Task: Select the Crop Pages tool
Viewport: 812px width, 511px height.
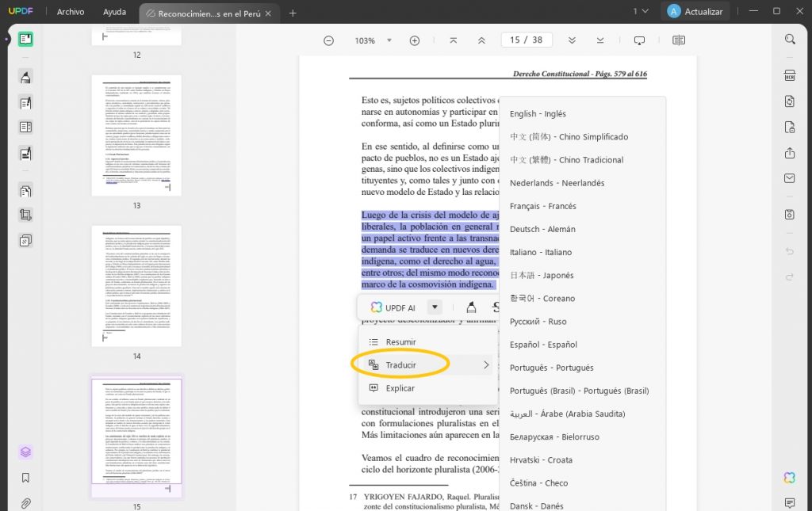Action: [x=25, y=214]
